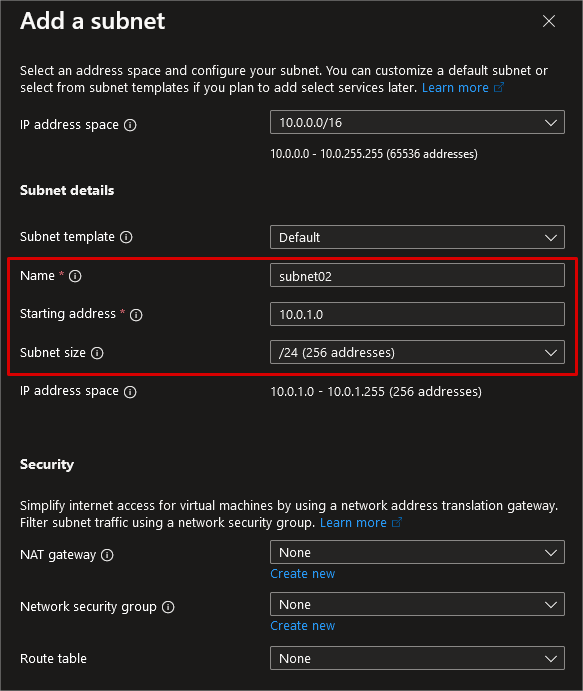Click Create new under Network security group
Viewport: 583px width, 691px height.
pyautogui.click(x=303, y=626)
